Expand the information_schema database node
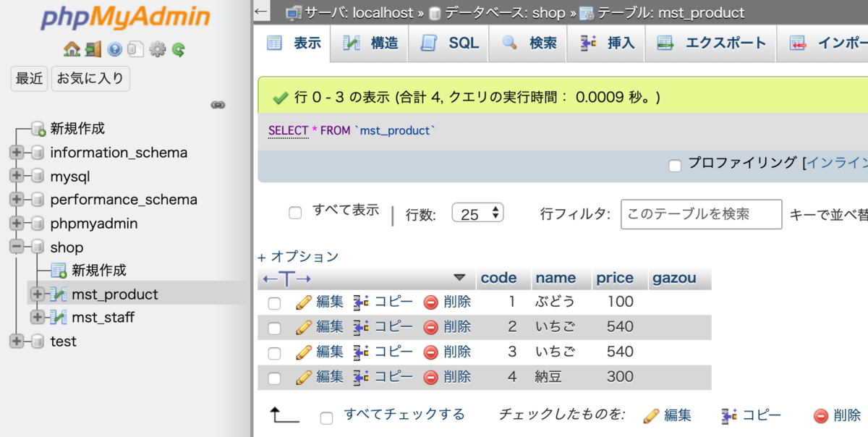 tap(16, 153)
